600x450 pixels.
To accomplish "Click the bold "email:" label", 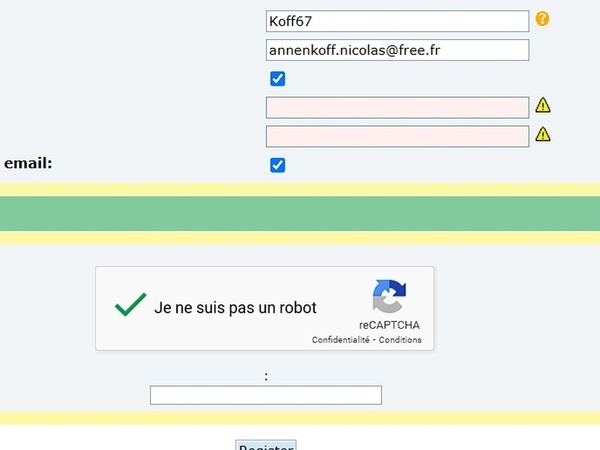I will [x=28, y=163].
